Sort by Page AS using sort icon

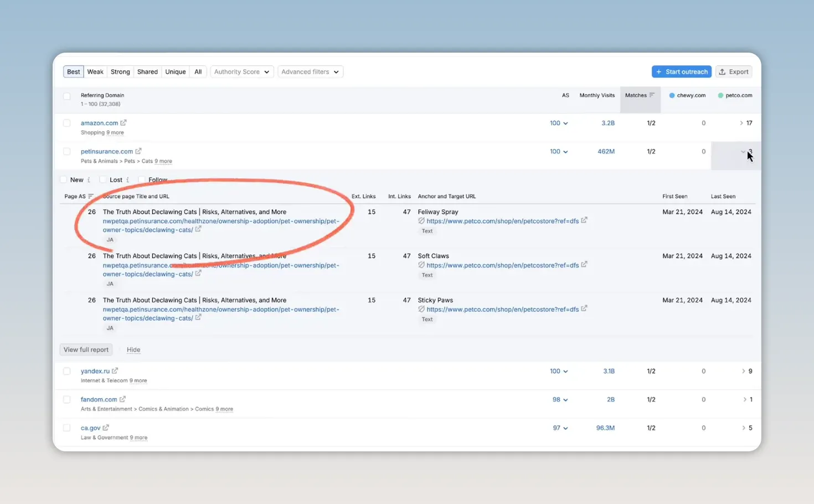tap(91, 196)
